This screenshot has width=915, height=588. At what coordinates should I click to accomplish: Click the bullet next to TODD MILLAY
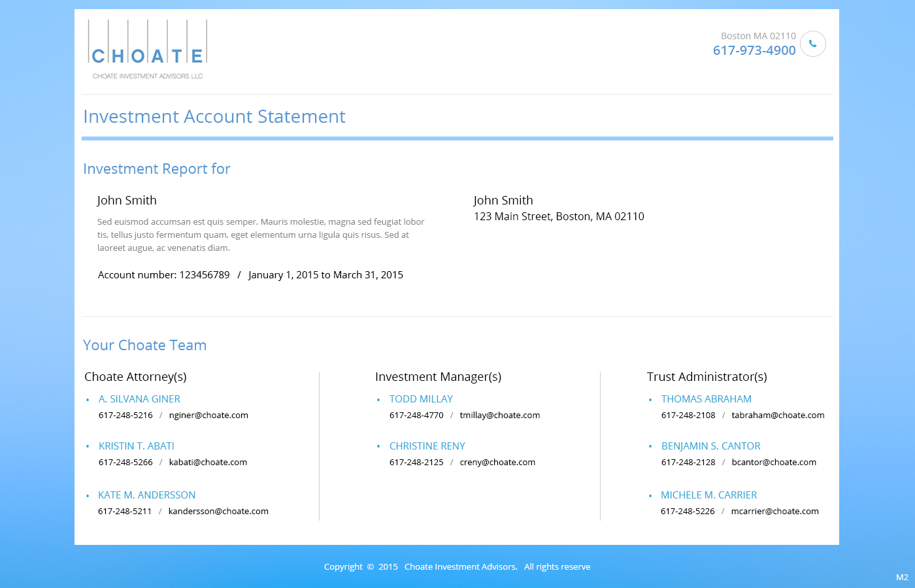tap(378, 399)
